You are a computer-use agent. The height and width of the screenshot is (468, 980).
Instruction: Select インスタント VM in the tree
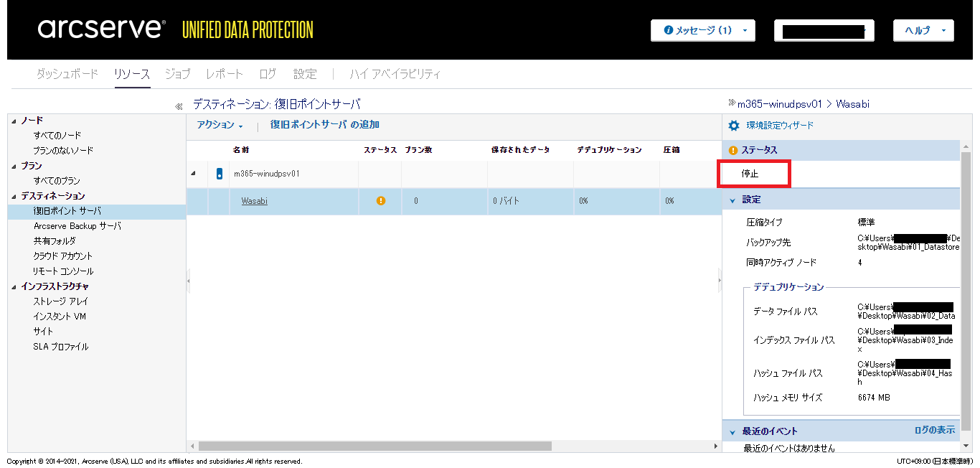tap(60, 317)
